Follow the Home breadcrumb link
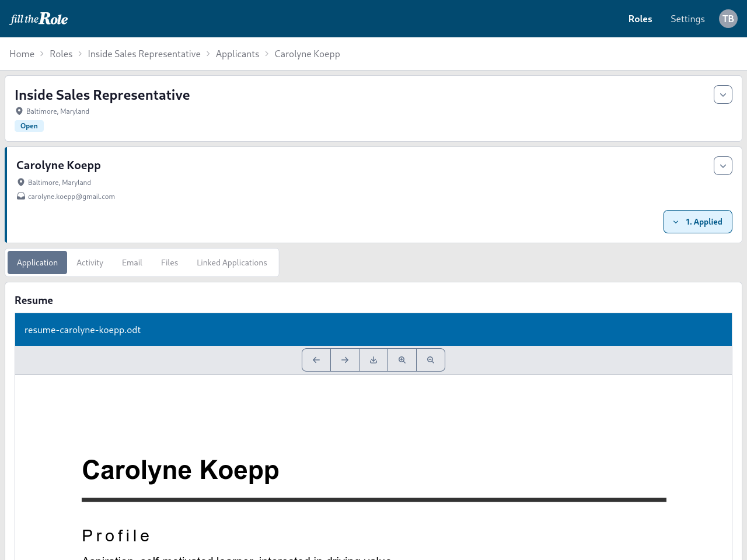The width and height of the screenshot is (747, 560). click(x=22, y=53)
